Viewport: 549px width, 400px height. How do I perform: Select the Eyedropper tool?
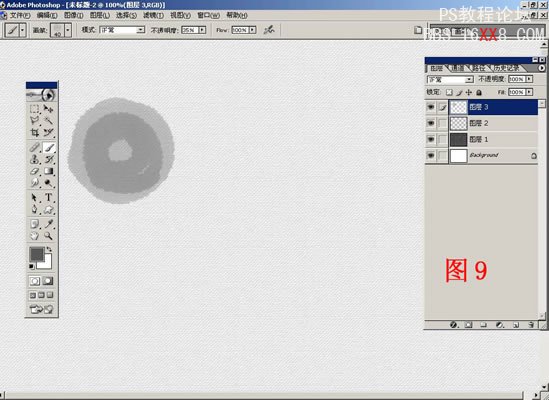click(49, 223)
